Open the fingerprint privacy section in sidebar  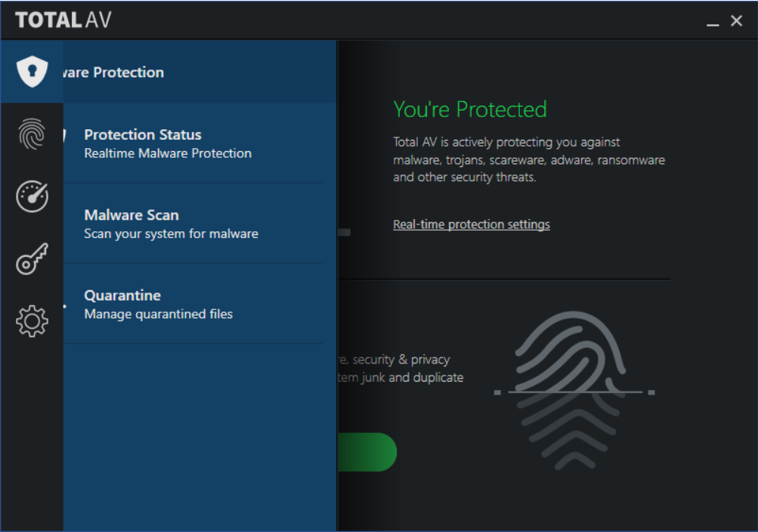coord(32,135)
